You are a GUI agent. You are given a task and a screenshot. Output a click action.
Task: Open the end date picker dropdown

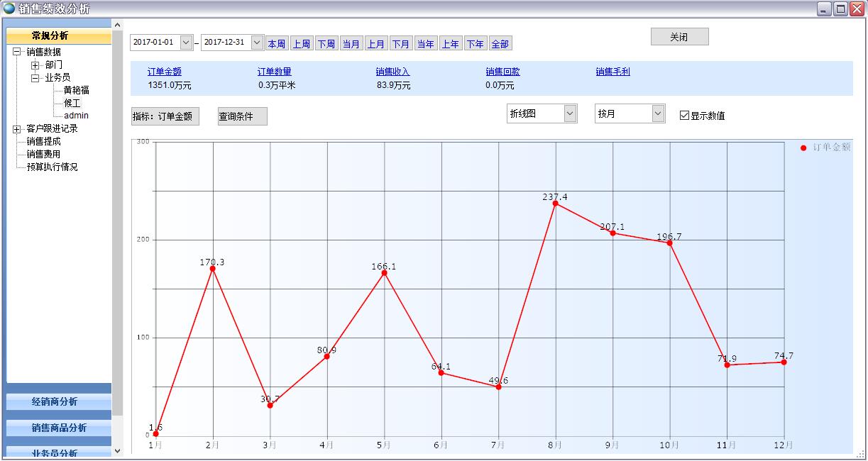pyautogui.click(x=256, y=43)
